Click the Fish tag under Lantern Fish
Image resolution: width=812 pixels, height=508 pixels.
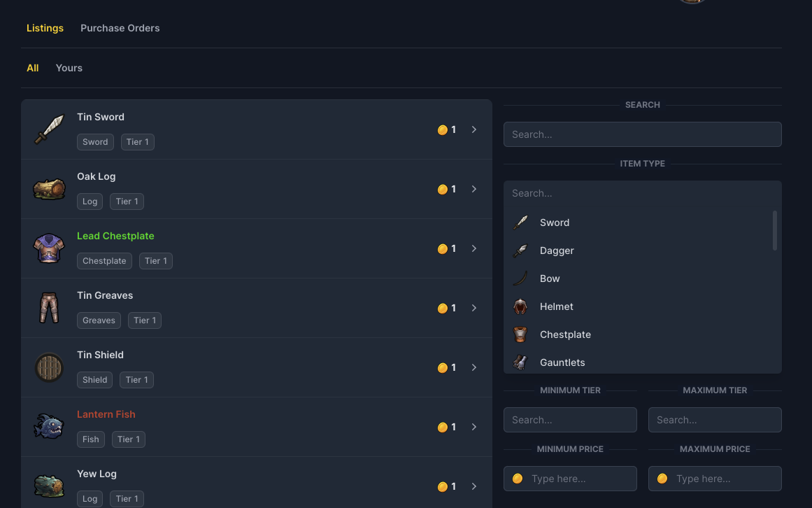[91, 439]
